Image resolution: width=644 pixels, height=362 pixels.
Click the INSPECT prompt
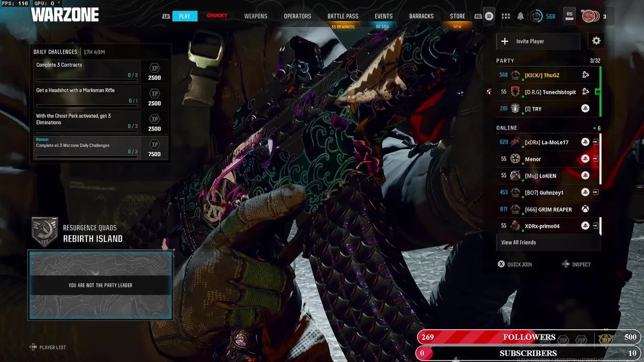(x=577, y=264)
